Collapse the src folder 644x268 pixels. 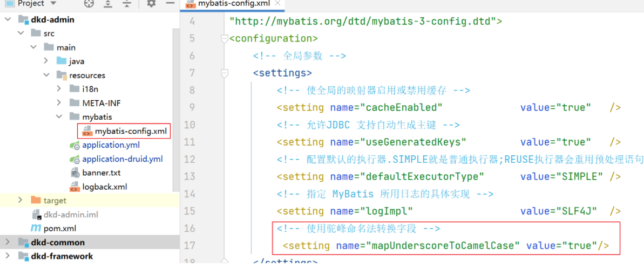pos(21,33)
